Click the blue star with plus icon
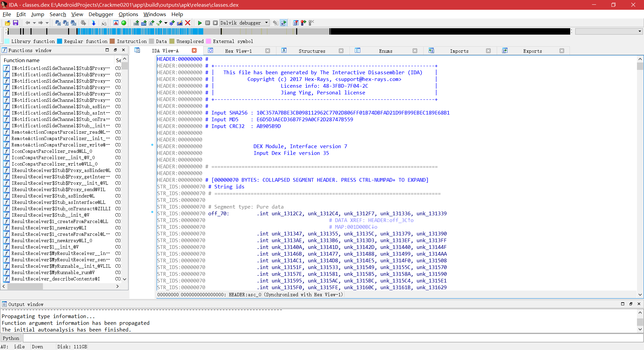The height and width of the screenshot is (350, 644). pyautogui.click(x=172, y=23)
